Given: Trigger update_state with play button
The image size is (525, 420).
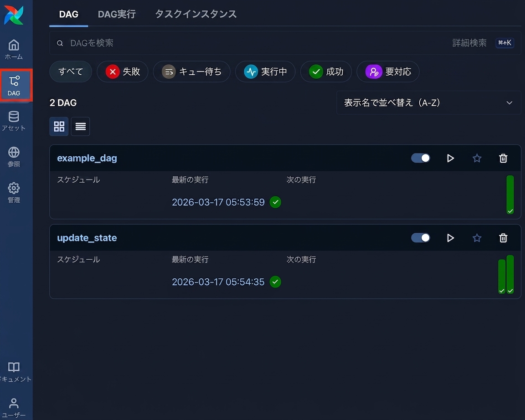Looking at the screenshot, I should (x=450, y=238).
